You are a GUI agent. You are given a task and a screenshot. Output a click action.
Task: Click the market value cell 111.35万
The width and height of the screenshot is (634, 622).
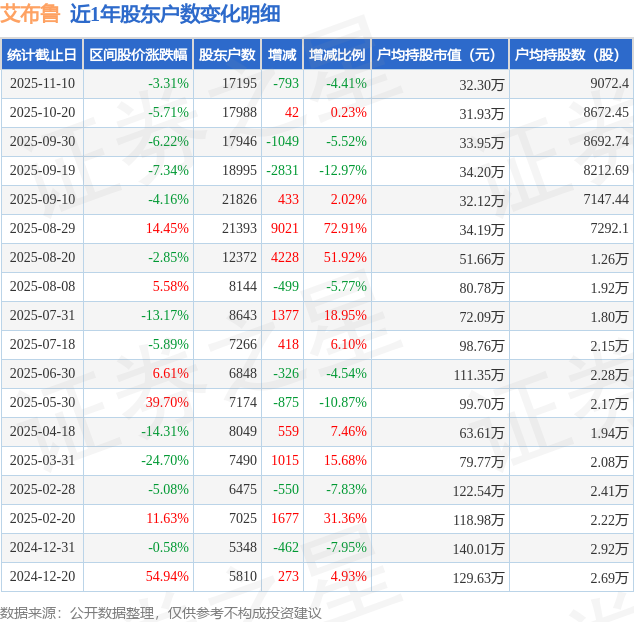(x=479, y=375)
